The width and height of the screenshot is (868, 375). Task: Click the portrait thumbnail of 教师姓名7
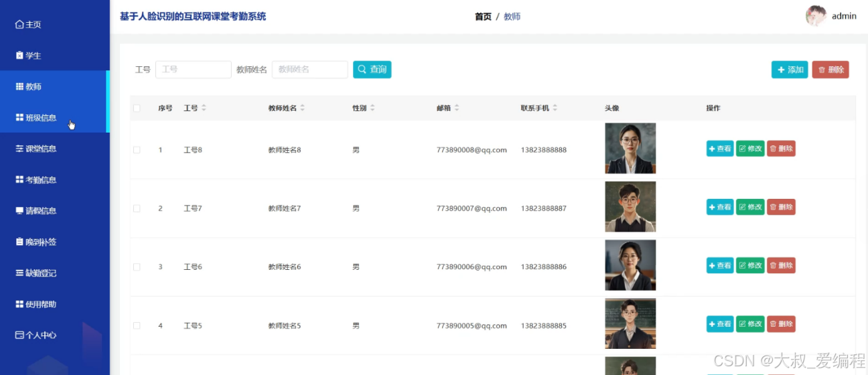(x=630, y=206)
